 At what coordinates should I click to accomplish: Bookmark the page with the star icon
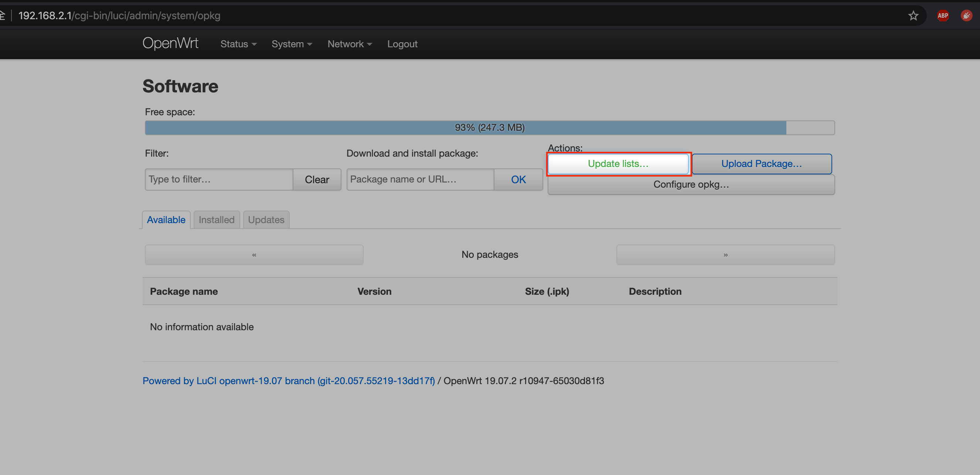pyautogui.click(x=914, y=16)
